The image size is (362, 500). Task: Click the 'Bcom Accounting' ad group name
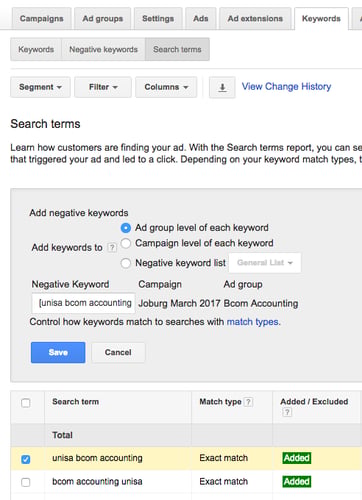tap(261, 303)
